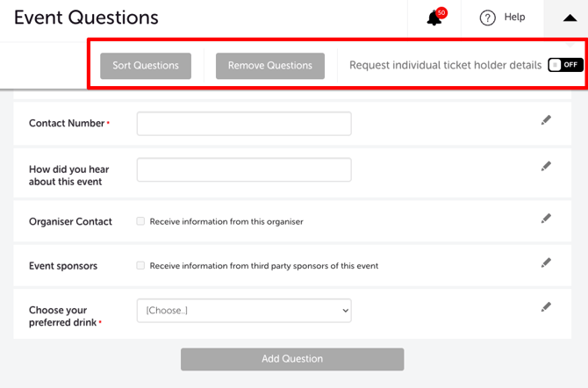Click the Choose your preferred drink label

point(63,316)
